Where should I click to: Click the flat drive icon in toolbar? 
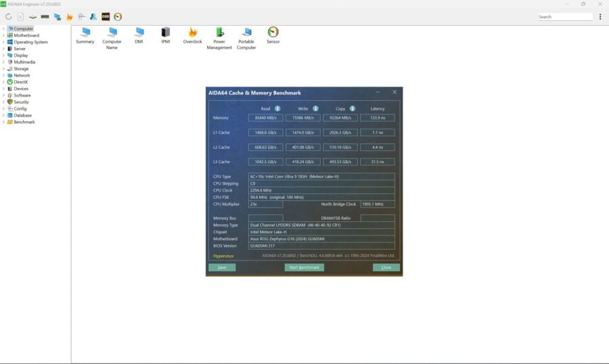[33, 17]
